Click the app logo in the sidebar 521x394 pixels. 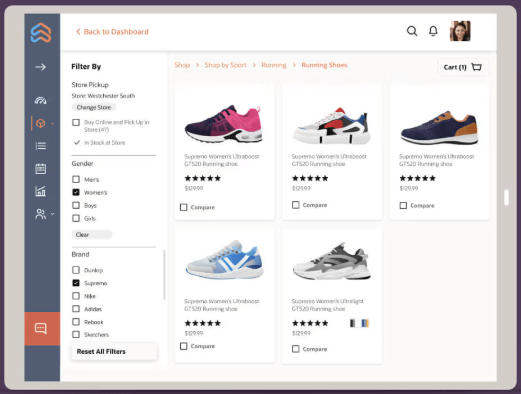(41, 33)
